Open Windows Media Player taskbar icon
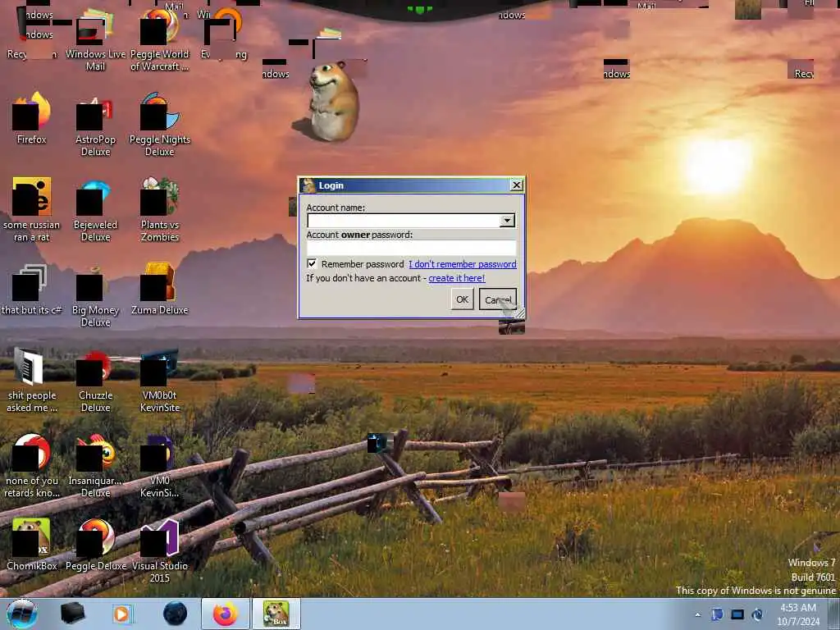Screen dimensions: 840x630 point(121,614)
